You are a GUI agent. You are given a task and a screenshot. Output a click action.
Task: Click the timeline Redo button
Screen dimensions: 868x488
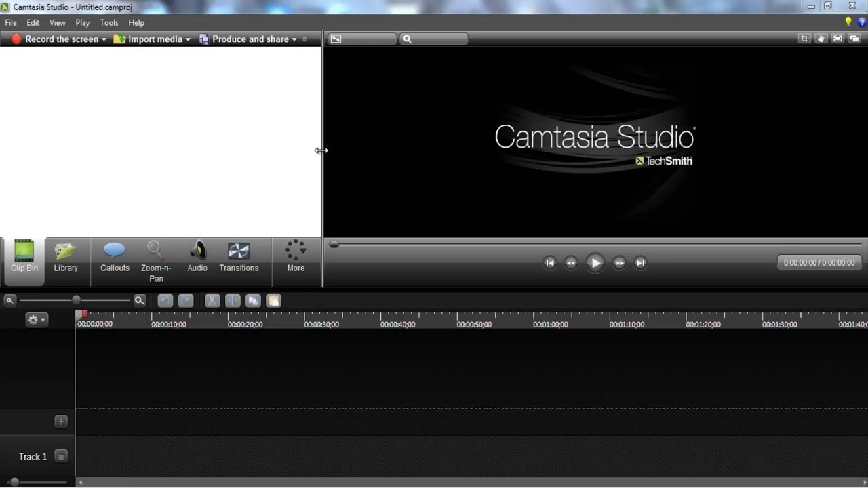[185, 301]
